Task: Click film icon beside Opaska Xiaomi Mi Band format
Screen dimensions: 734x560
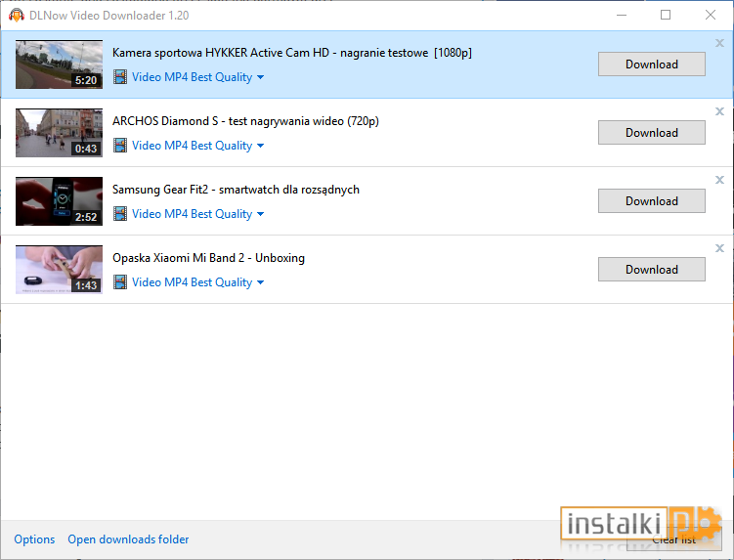Action: (120, 281)
